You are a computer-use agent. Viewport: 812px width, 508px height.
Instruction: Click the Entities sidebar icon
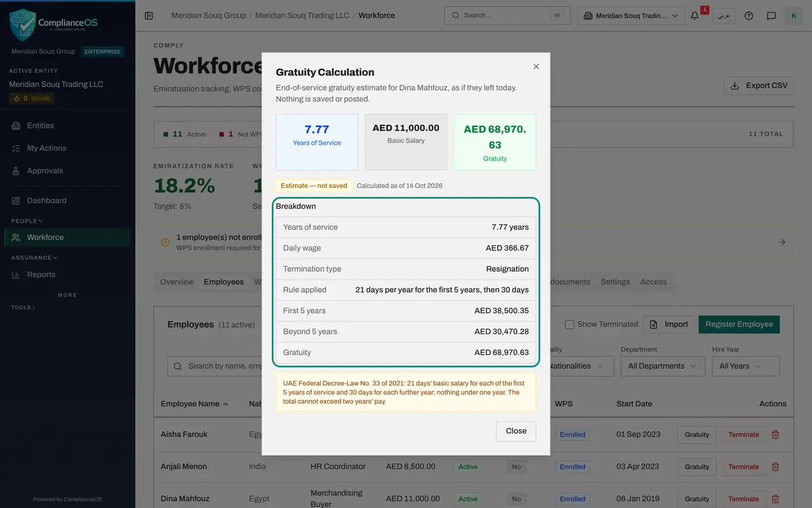pos(16,126)
